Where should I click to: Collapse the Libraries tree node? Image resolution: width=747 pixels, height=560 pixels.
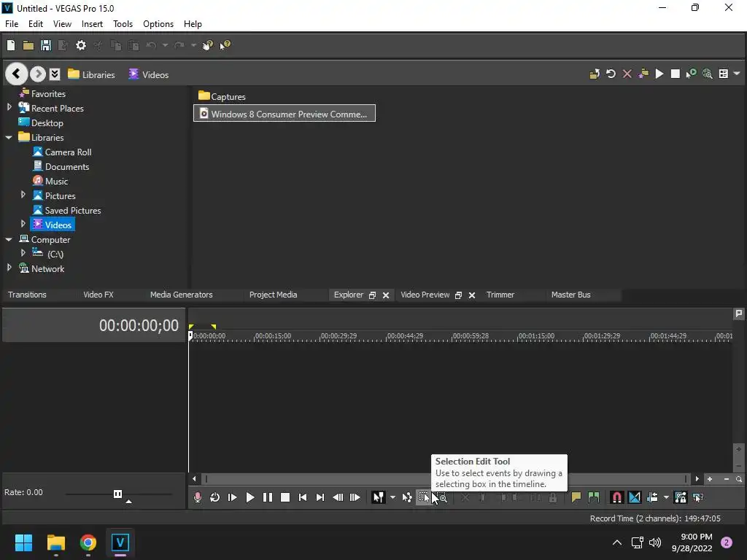(x=9, y=137)
